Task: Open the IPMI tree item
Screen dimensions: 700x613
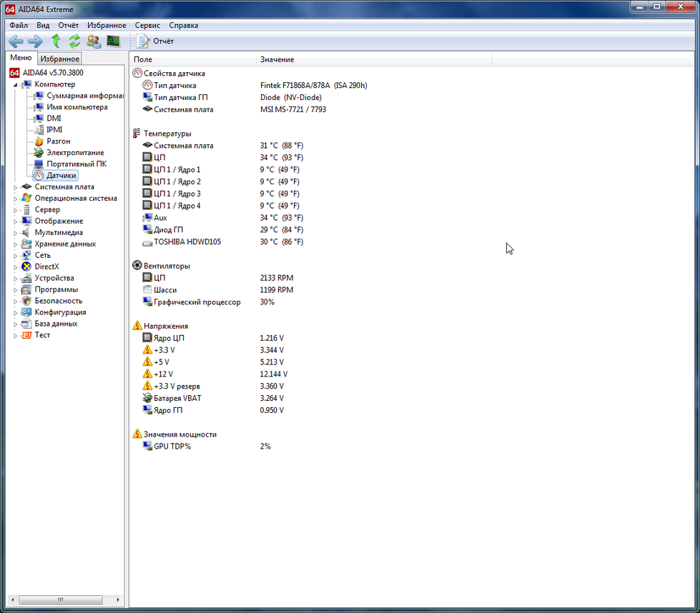Action: [54, 130]
